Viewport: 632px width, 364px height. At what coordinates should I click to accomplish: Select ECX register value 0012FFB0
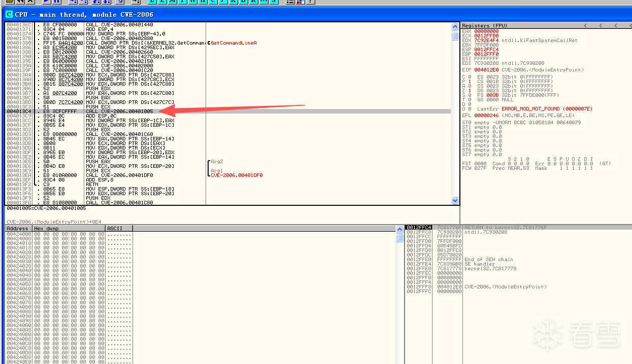pos(486,36)
